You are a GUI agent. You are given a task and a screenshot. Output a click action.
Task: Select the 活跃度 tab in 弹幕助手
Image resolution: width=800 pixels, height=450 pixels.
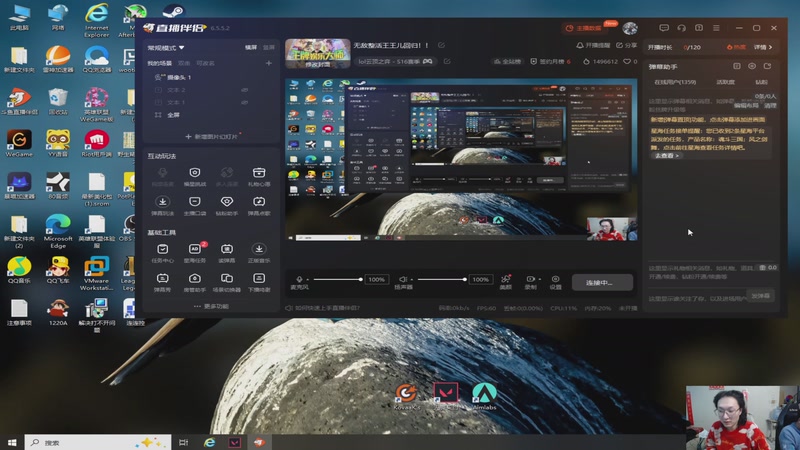point(725,82)
